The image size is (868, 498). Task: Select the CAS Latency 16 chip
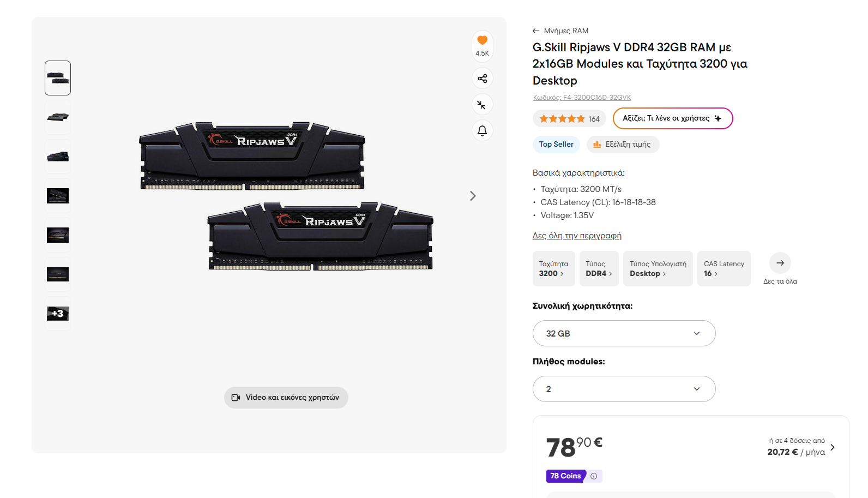pos(724,268)
